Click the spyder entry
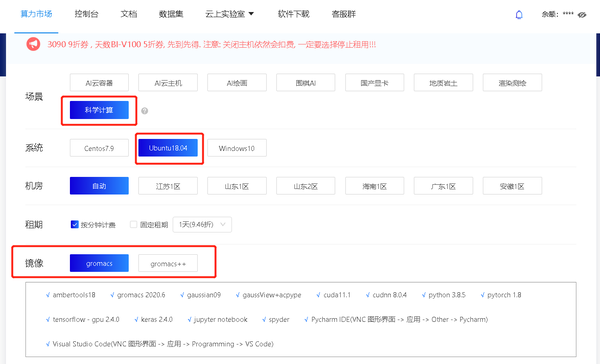This screenshot has width=600, height=364. pyautogui.click(x=276, y=319)
